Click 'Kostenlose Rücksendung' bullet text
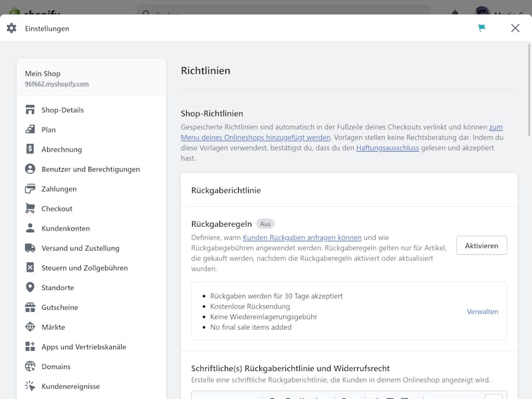The height and width of the screenshot is (399, 532). pyautogui.click(x=250, y=307)
